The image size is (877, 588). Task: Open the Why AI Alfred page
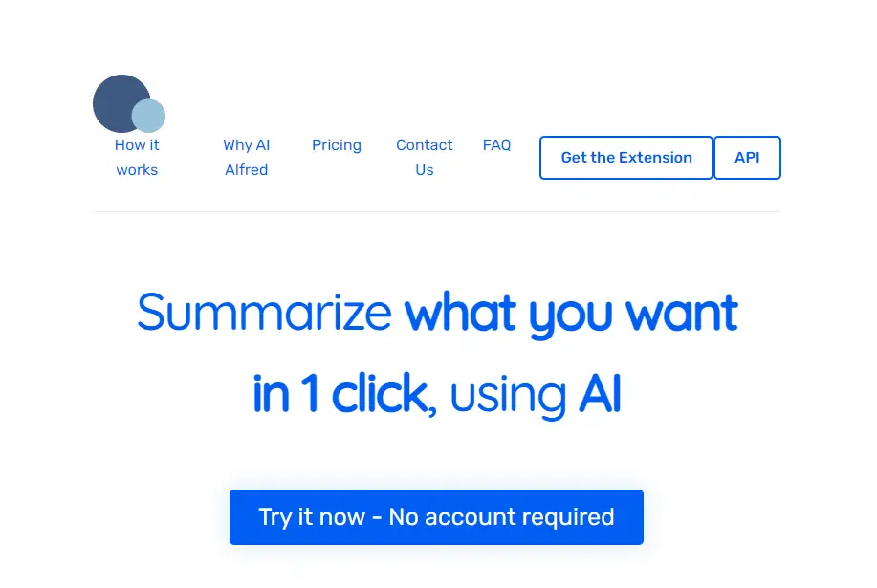246,157
